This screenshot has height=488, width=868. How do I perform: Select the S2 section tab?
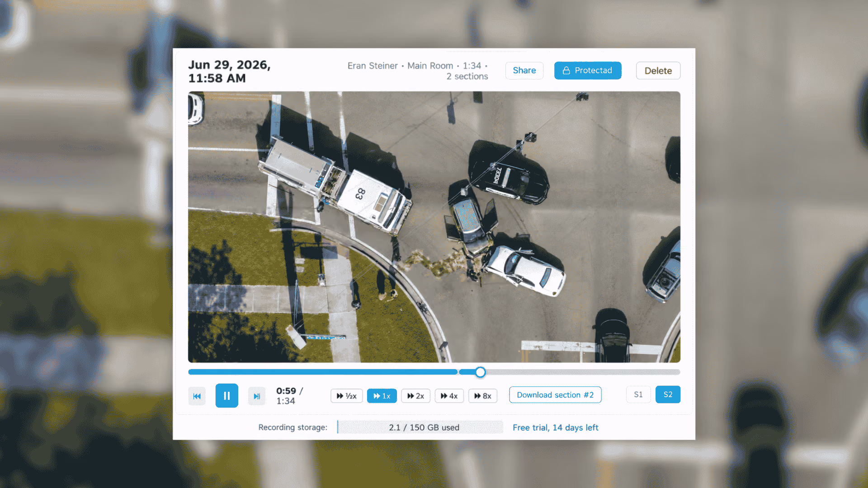coord(668,394)
